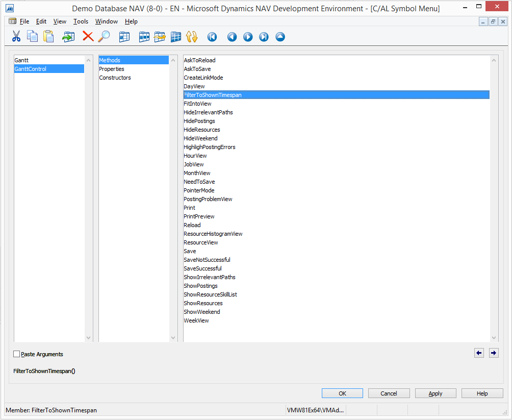512x420 pixels.
Task: Select GanttControl in the first list
Action: pos(49,69)
